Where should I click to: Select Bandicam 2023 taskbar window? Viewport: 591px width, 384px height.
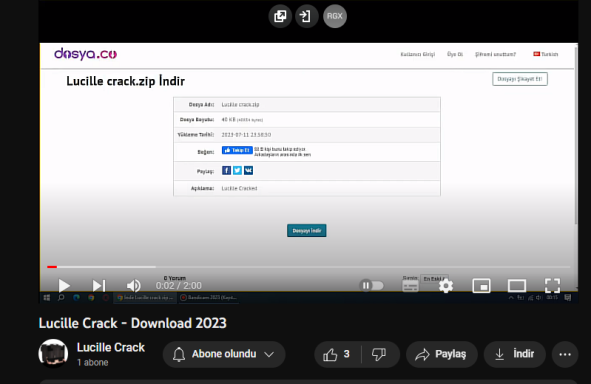[x=209, y=298]
